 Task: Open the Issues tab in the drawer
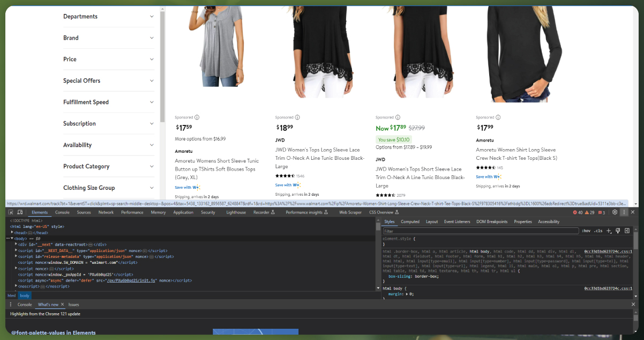(73, 304)
